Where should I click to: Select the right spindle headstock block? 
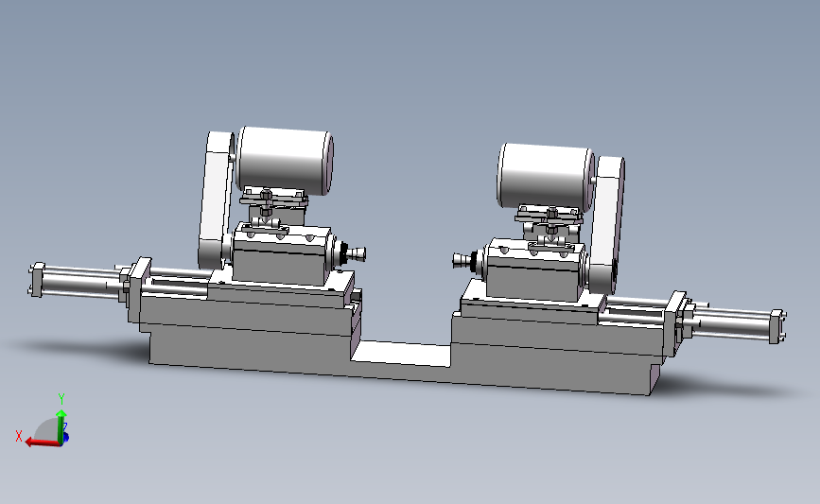[534, 270]
